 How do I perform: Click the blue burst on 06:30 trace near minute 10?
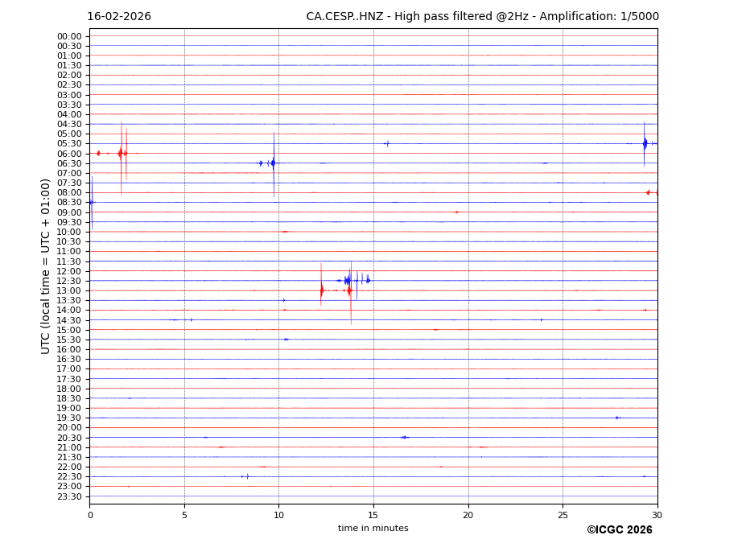click(273, 163)
